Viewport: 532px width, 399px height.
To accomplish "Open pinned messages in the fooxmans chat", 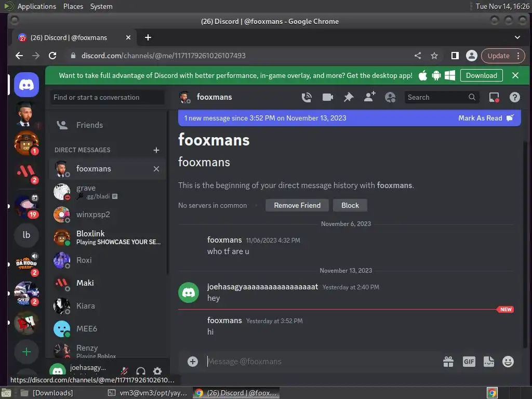I will pos(349,97).
